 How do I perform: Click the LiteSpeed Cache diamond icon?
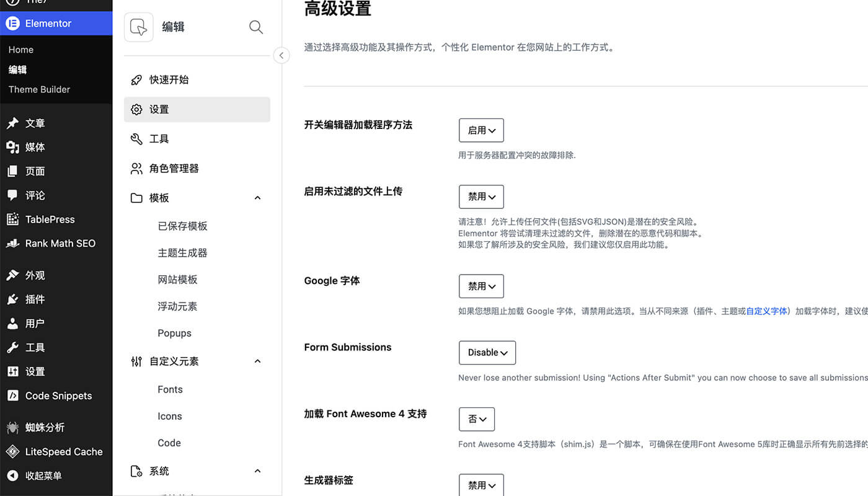point(12,452)
